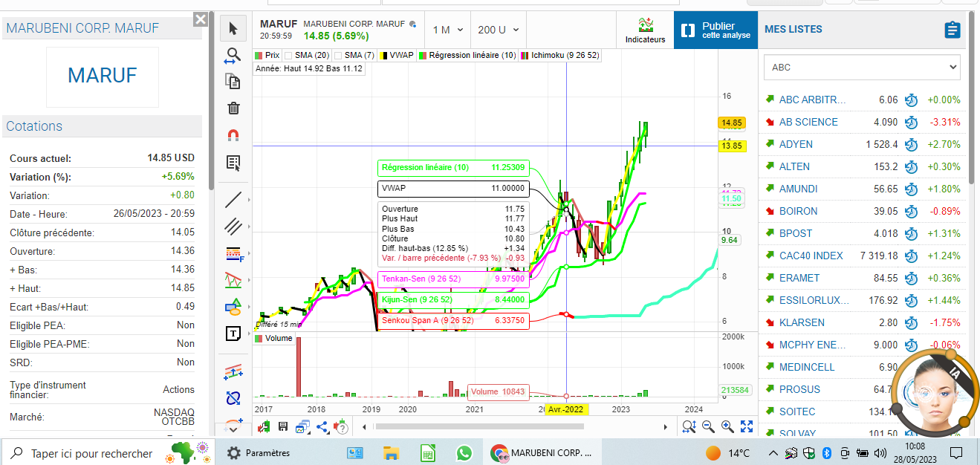Click the chart scroll left arrow
Viewport: 980px width, 465px height.
(364, 427)
